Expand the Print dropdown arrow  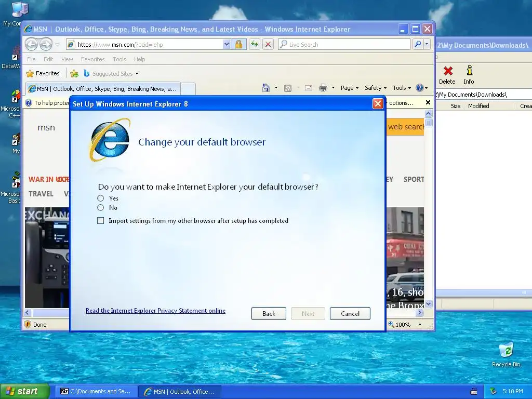click(x=333, y=88)
